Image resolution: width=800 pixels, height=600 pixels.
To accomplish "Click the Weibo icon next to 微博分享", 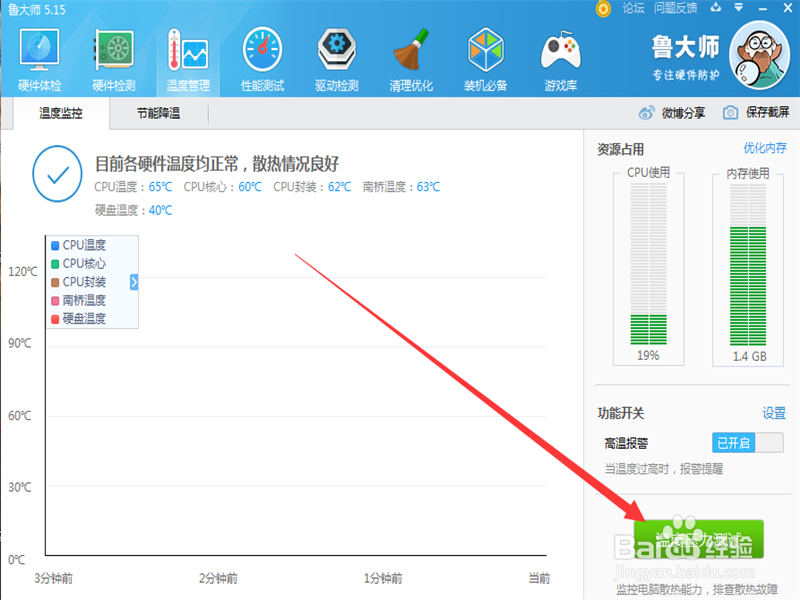I will point(646,113).
